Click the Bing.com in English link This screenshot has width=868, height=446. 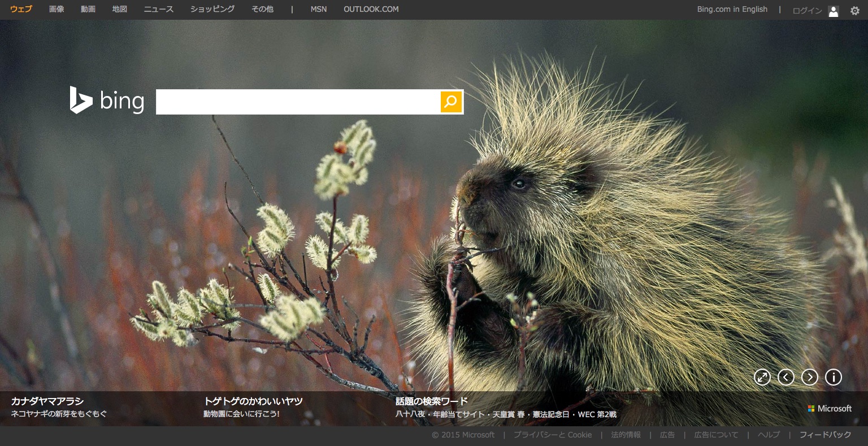[732, 9]
